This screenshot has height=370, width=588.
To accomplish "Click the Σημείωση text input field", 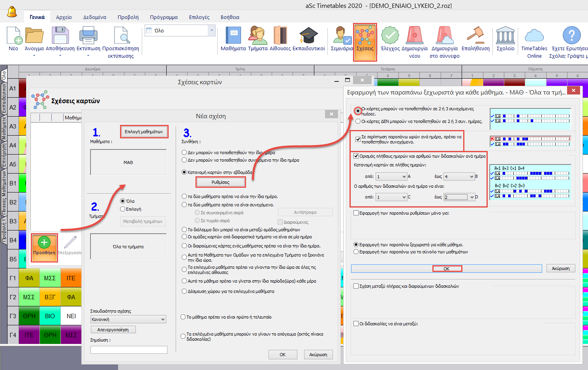I will coord(129,350).
